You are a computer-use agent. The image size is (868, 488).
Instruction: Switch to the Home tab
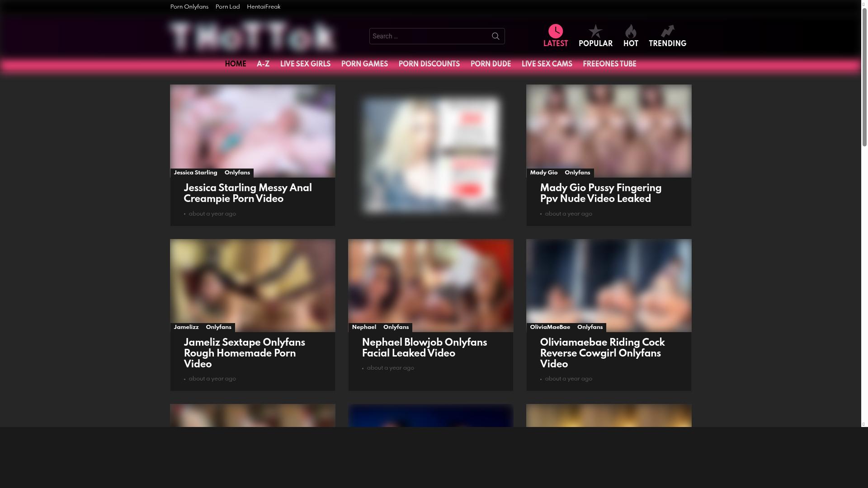click(x=235, y=64)
